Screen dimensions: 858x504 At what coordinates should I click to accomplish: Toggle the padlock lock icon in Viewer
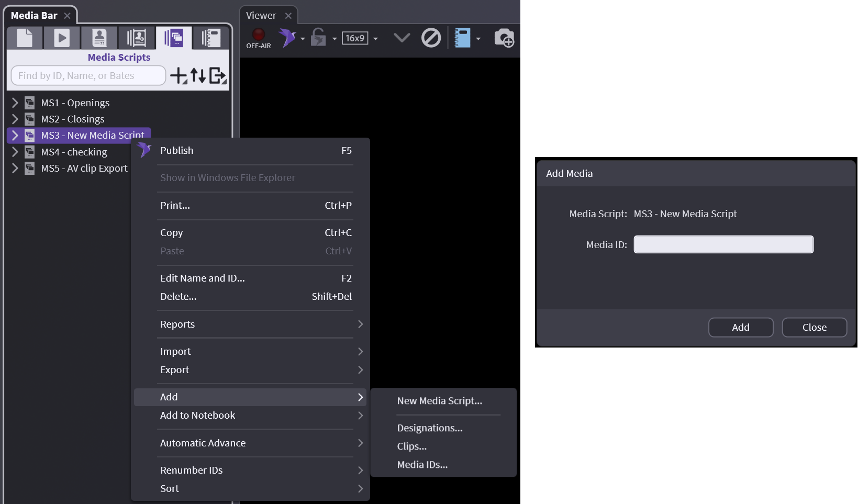pyautogui.click(x=318, y=38)
